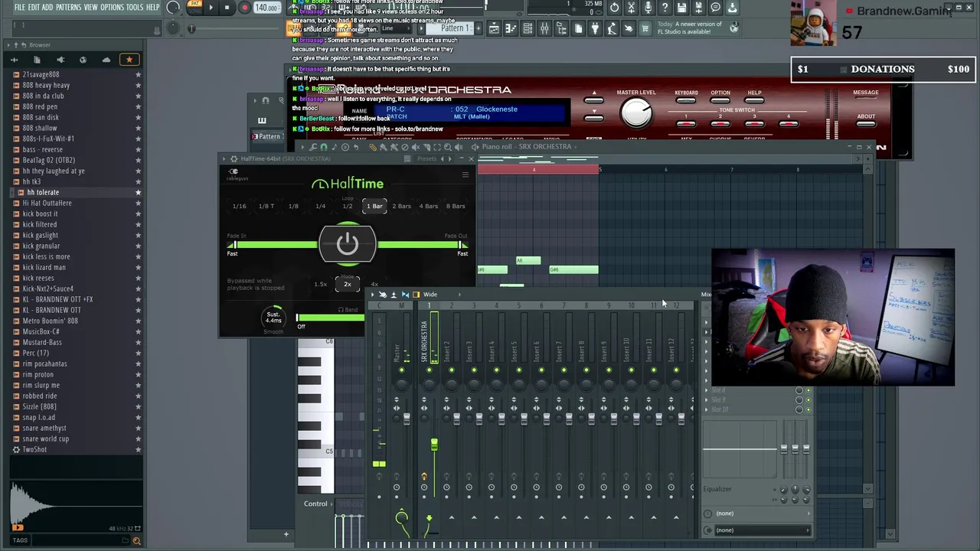Select 1 Bar loop length in HalfTime

coord(374,206)
